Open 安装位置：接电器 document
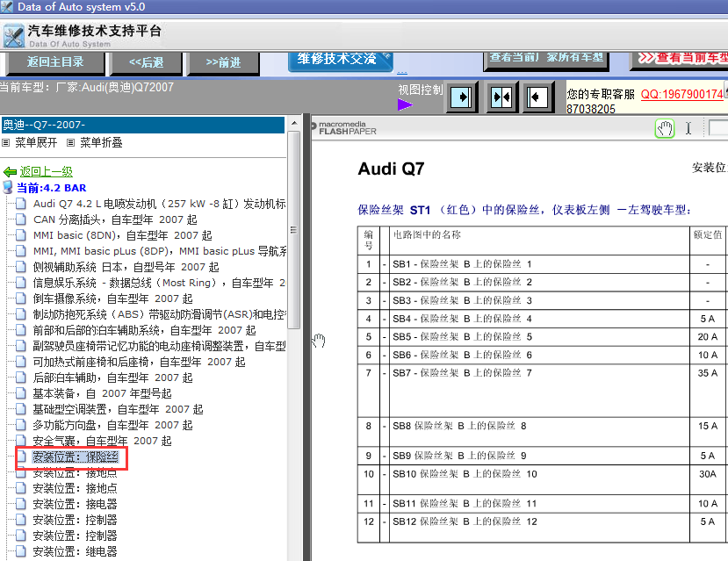Viewport: 728px width, 561px height. tap(76, 504)
